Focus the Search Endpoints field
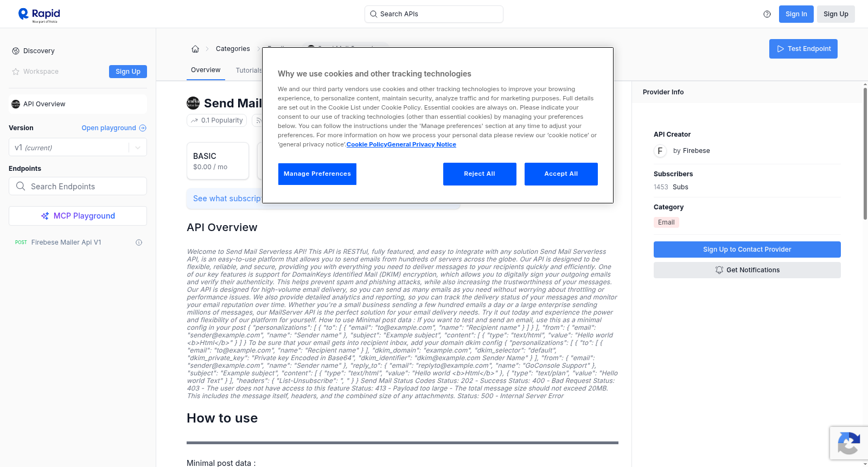Viewport: 868px width, 467px height. (x=78, y=186)
